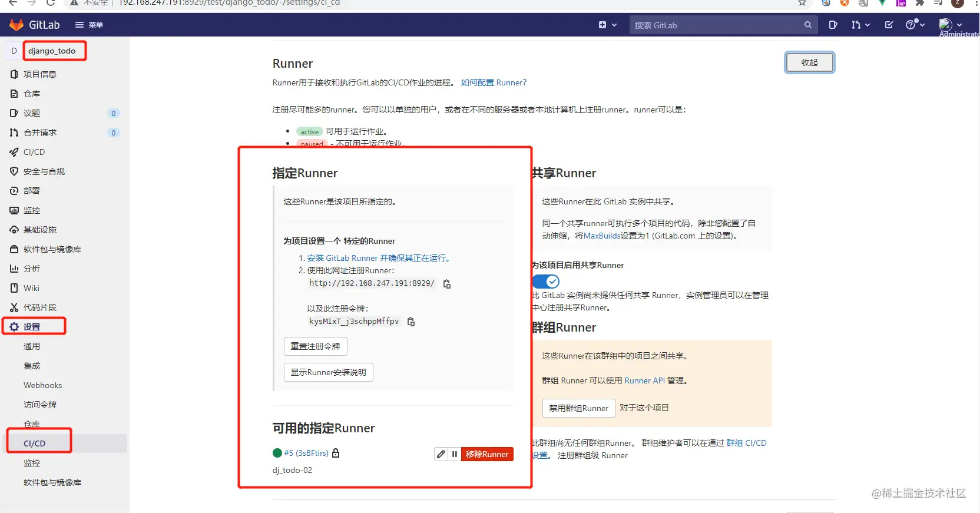The image size is (980, 513).
Task: Open merge requests dropdown in top bar
Action: tap(860, 25)
